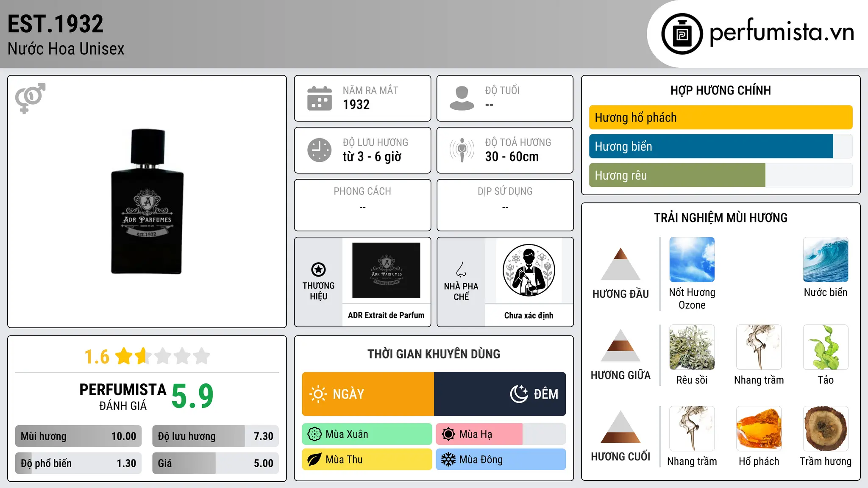The image size is (868, 488).
Task: Click the Hợp hương chính heading
Action: coord(721,90)
